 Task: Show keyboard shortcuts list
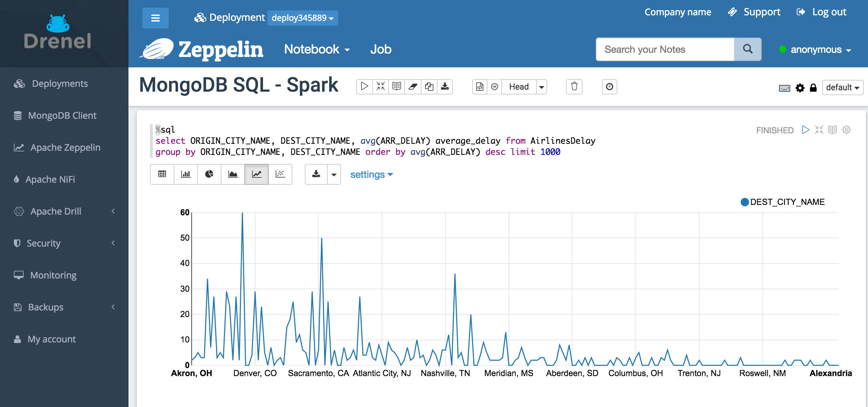[x=784, y=88]
